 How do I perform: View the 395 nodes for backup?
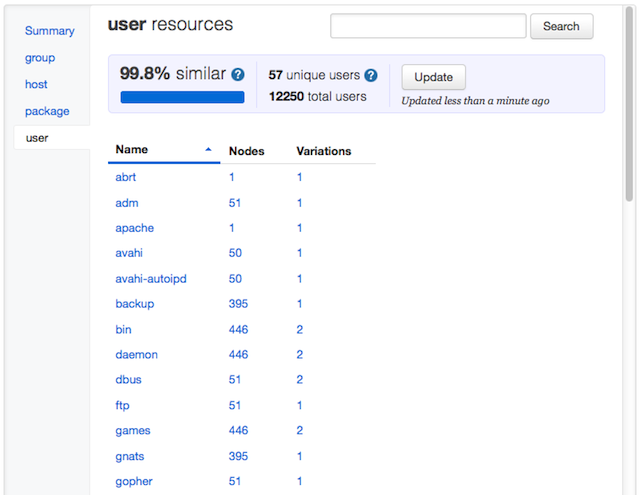pyautogui.click(x=238, y=304)
